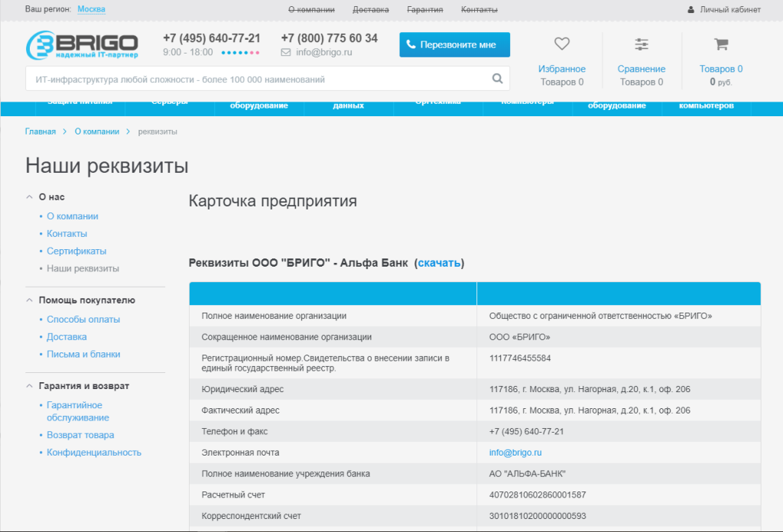This screenshot has width=783, height=532.
Task: Open Гарантия in top menu
Action: [x=425, y=9]
